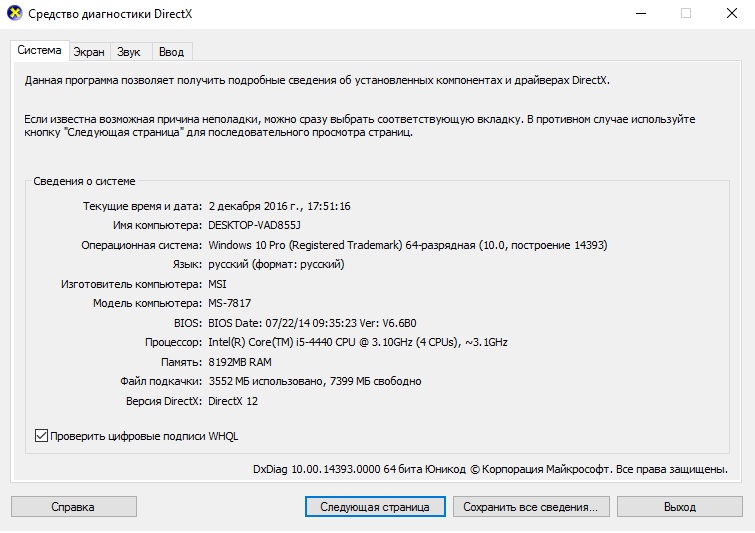Minimize the DirectX diagnostic window
755x533 pixels.
pyautogui.click(x=638, y=14)
